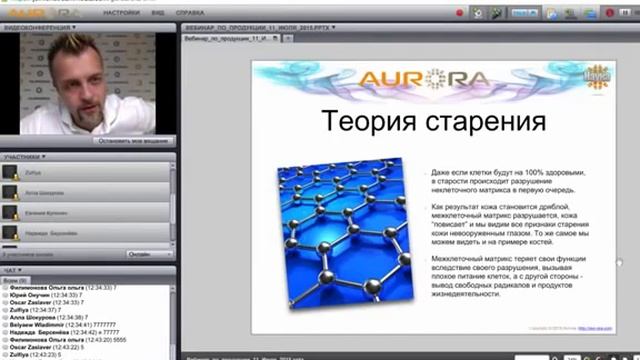The height and width of the screenshot is (360, 640).
Task: Click Oscar Zaslaver chat message at 12:43:22
Action: point(47,347)
